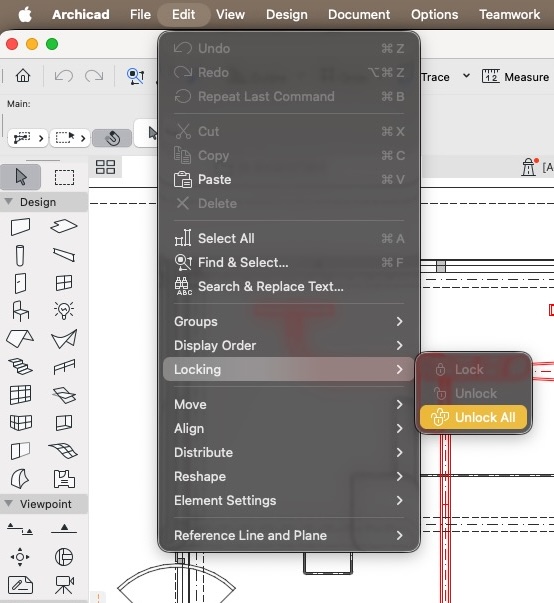Select the Marquee tool in toolbox
Image resolution: width=554 pixels, height=603 pixels.
(x=64, y=177)
